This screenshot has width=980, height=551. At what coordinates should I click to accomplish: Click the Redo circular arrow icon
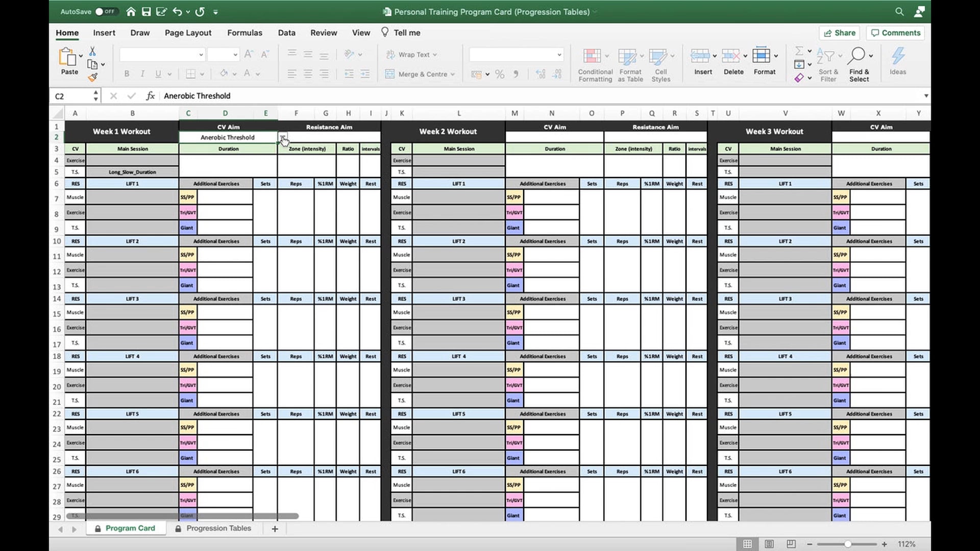click(200, 11)
